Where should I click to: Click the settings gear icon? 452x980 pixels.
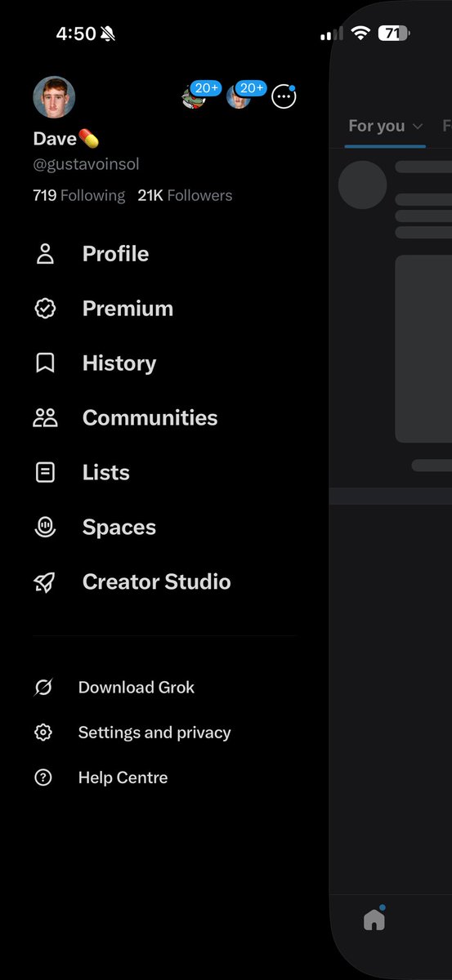click(43, 733)
